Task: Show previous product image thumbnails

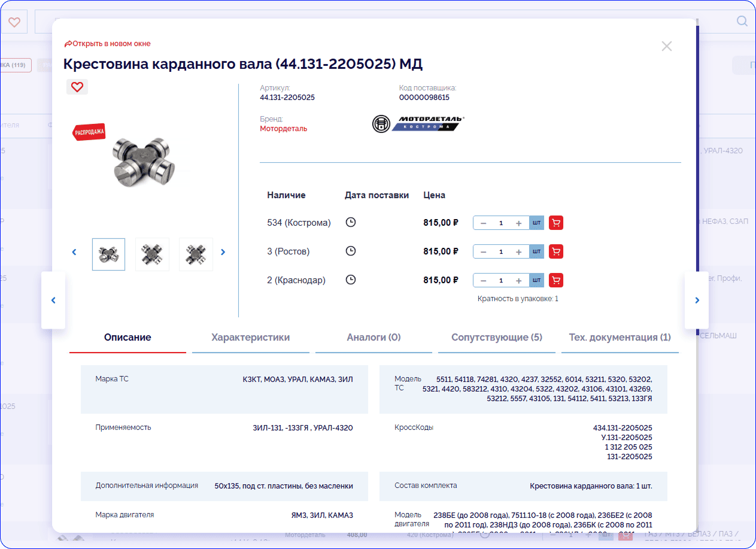Action: [74, 252]
